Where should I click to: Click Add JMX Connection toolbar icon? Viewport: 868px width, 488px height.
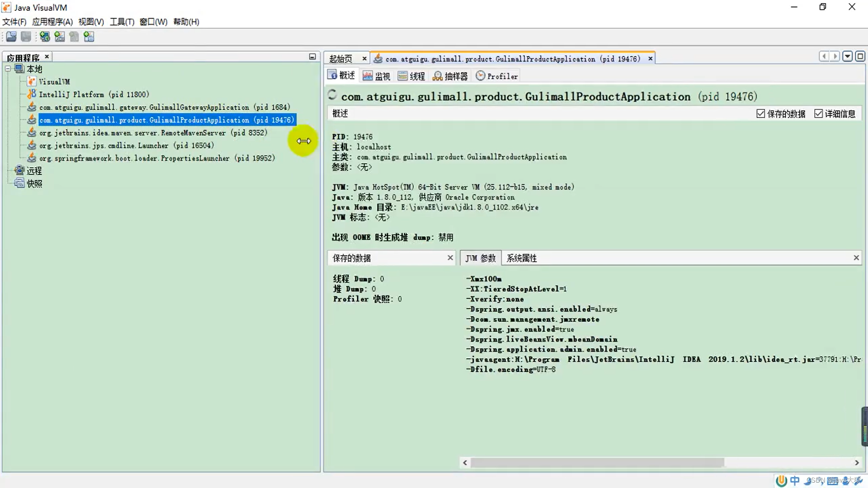click(x=60, y=37)
